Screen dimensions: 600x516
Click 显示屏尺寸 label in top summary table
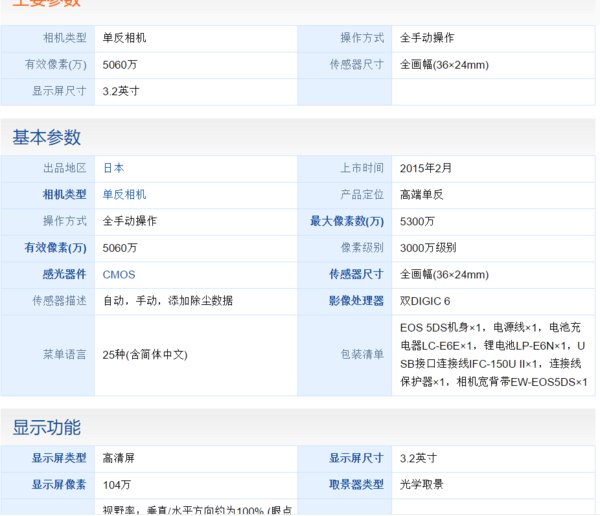[x=59, y=91]
